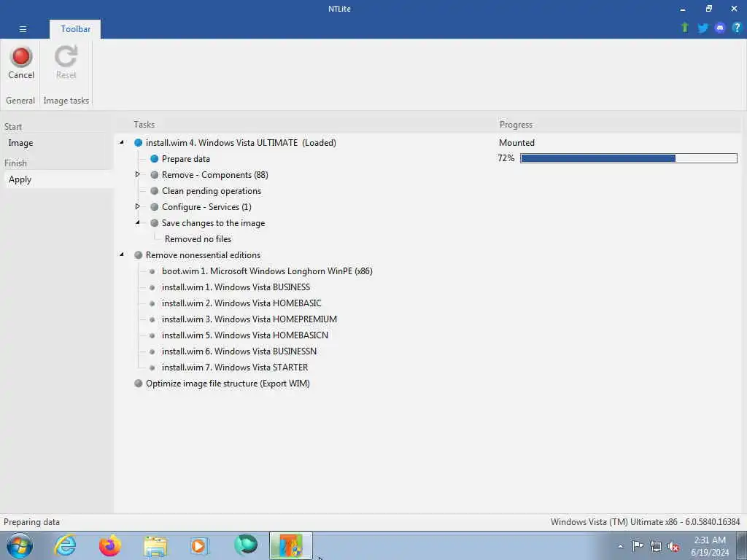Select install.wim 1 Vista BUSINESS row
The image size is (747, 560).
tap(236, 287)
